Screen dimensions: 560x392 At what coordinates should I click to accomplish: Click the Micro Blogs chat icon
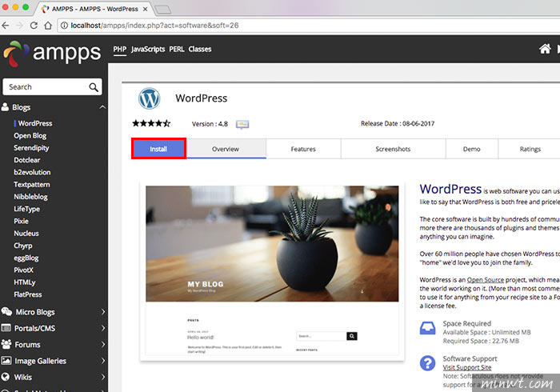coord(6,311)
